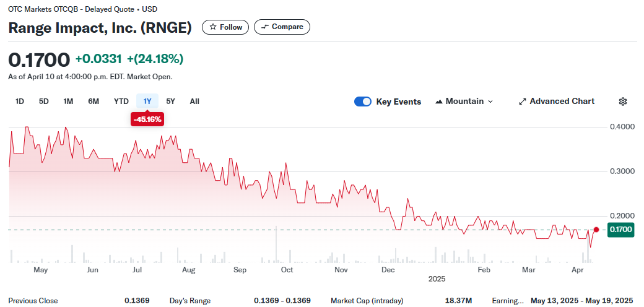Click the Nov x-axis label
Image resolution: width=644 pixels, height=307 pixels.
pyautogui.click(x=341, y=270)
